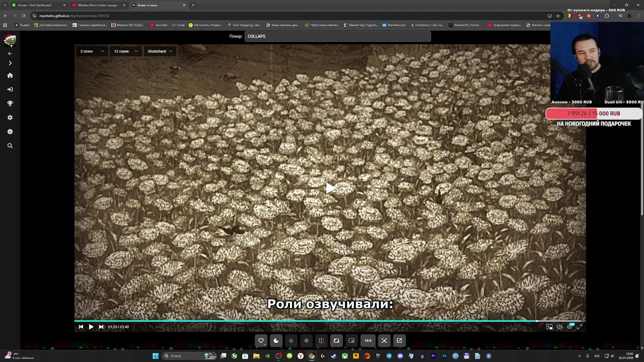Click the large play arrow in the video center
Viewport: 644px width, 362px height.
pyautogui.click(x=330, y=188)
